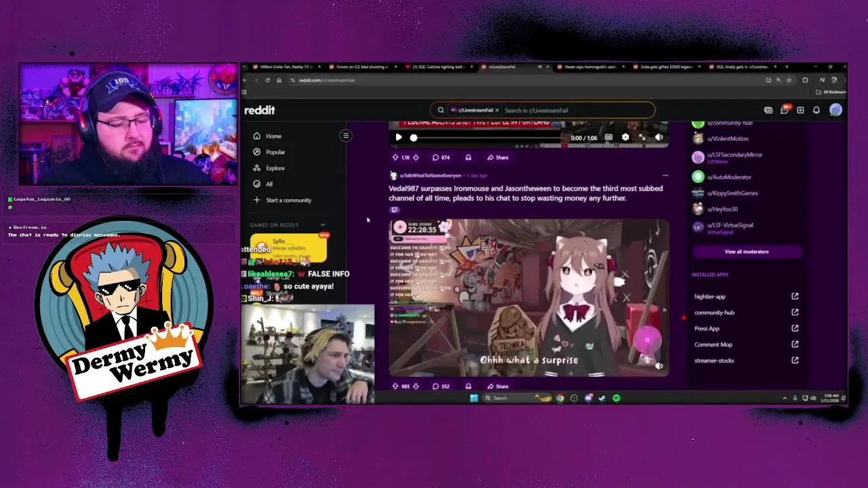
Task: Open Comment Mop external link icon
Action: 795,344
